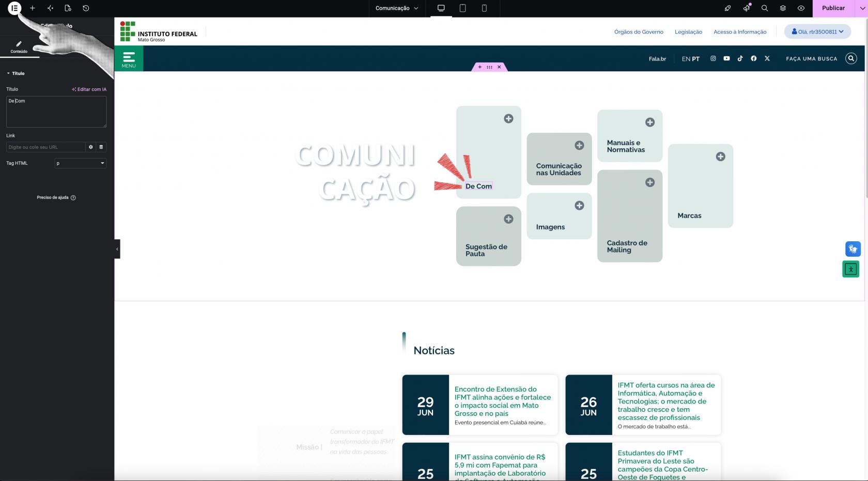The width and height of the screenshot is (868, 481).
Task: Add a new element with plus icon
Action: [x=33, y=8]
